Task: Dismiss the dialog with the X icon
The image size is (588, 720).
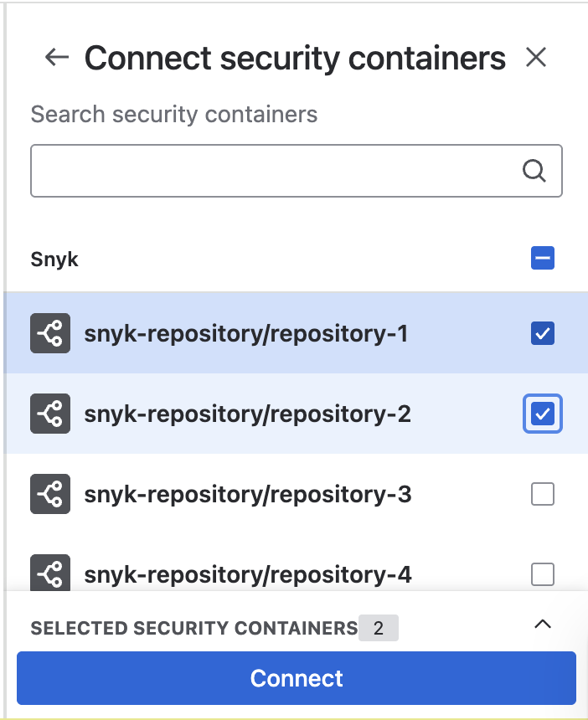Action: (x=536, y=58)
